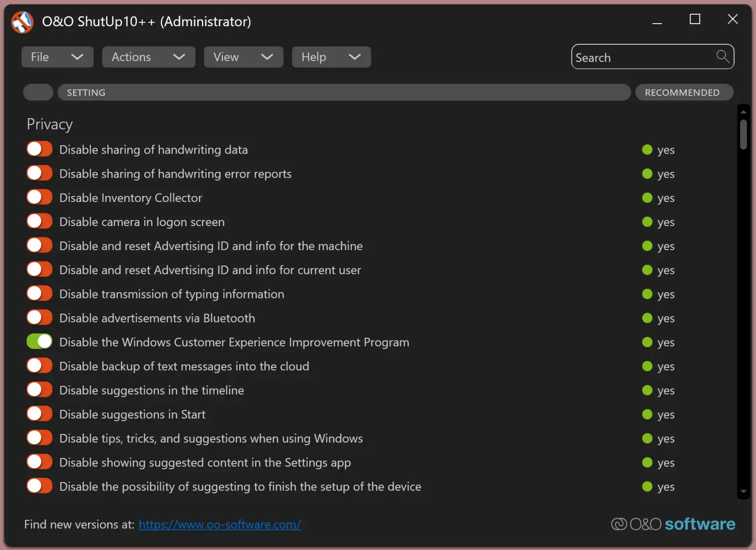Click the green recommended dot for handwriting data
The height and width of the screenshot is (550, 756).
click(x=647, y=150)
